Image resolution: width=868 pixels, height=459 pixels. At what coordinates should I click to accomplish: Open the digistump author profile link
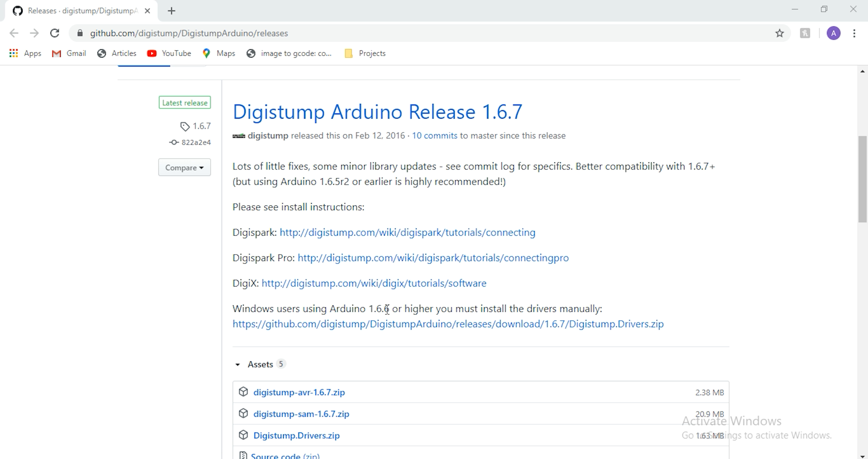pos(268,136)
